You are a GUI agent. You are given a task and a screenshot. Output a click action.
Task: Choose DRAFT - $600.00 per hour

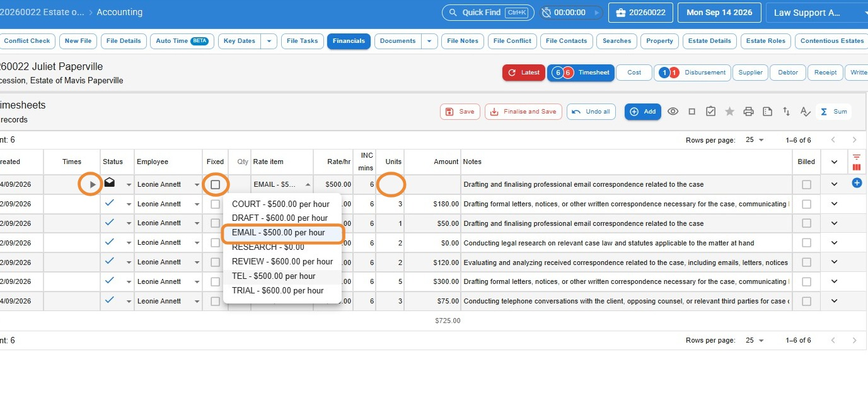pyautogui.click(x=282, y=218)
